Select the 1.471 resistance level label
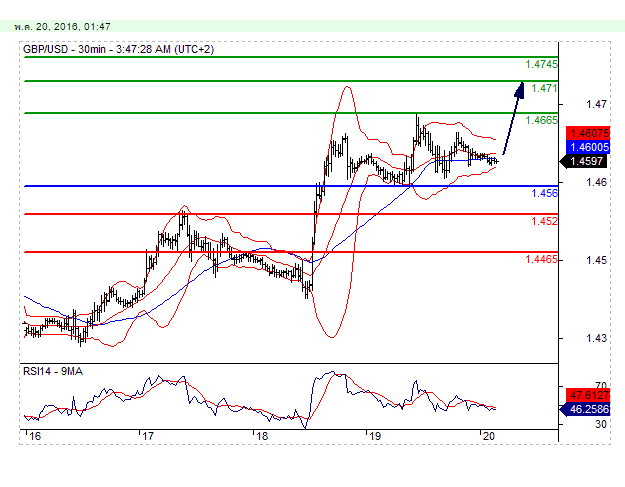The height and width of the screenshot is (487, 625). [544, 88]
